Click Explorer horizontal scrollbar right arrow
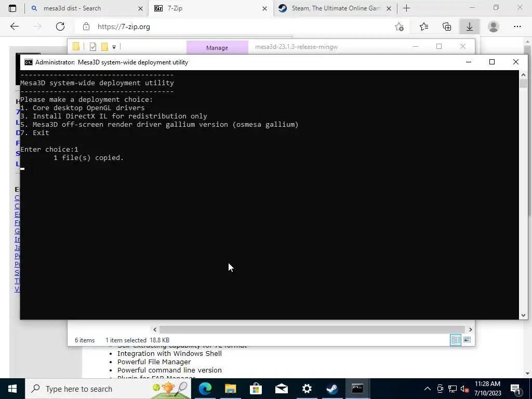Viewport: 532px width, 399px height. point(470,329)
